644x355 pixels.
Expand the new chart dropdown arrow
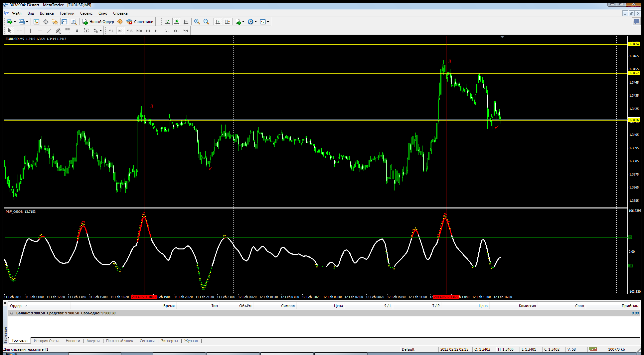pyautogui.click(x=15, y=22)
